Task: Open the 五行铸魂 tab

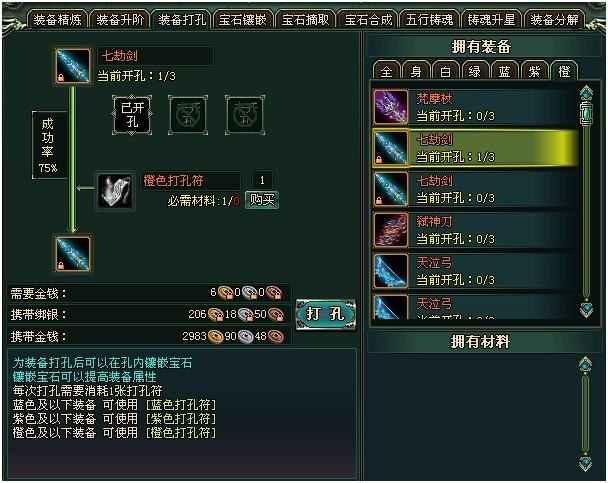Action: click(x=430, y=20)
